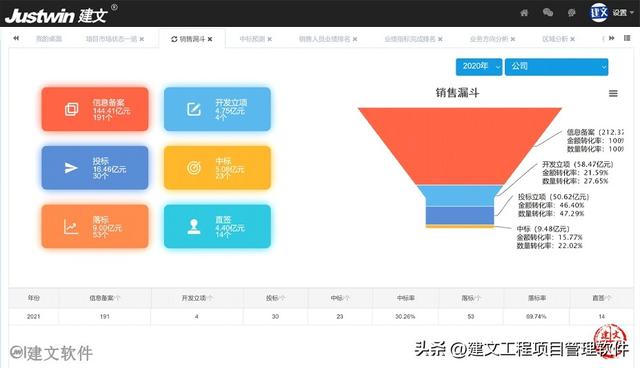Click the 2021 year cell
This screenshot has height=368, width=640.
33,317
